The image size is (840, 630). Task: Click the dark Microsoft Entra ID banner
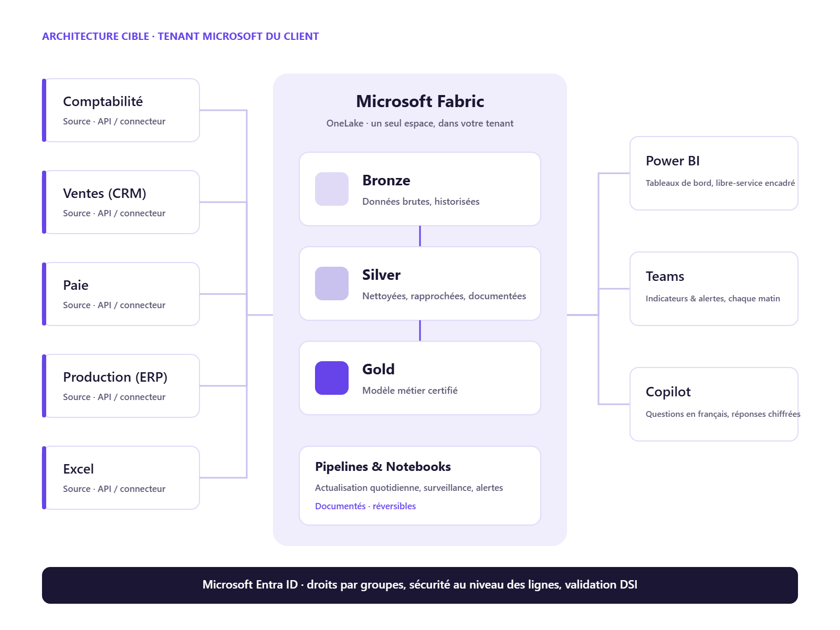coord(420,585)
